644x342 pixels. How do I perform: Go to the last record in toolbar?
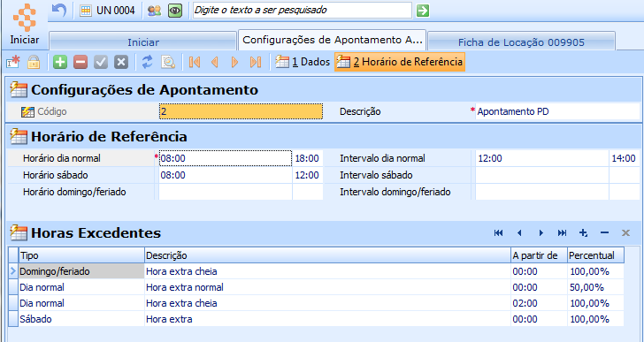tap(256, 62)
